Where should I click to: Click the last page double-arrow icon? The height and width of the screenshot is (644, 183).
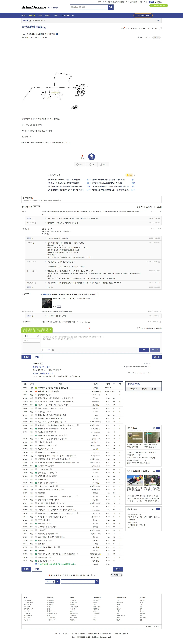click(x=95, y=575)
